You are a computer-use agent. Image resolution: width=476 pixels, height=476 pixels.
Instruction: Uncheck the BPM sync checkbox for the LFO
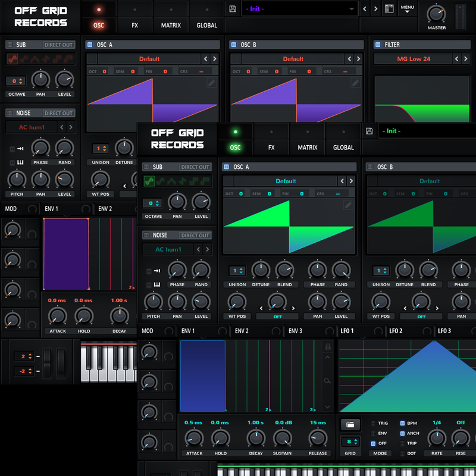(x=403, y=423)
